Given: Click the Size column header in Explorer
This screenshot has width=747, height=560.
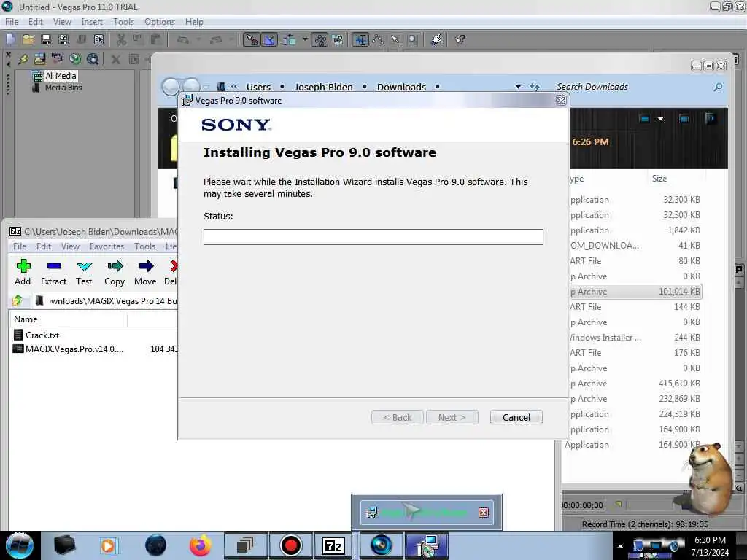Looking at the screenshot, I should pos(659,179).
